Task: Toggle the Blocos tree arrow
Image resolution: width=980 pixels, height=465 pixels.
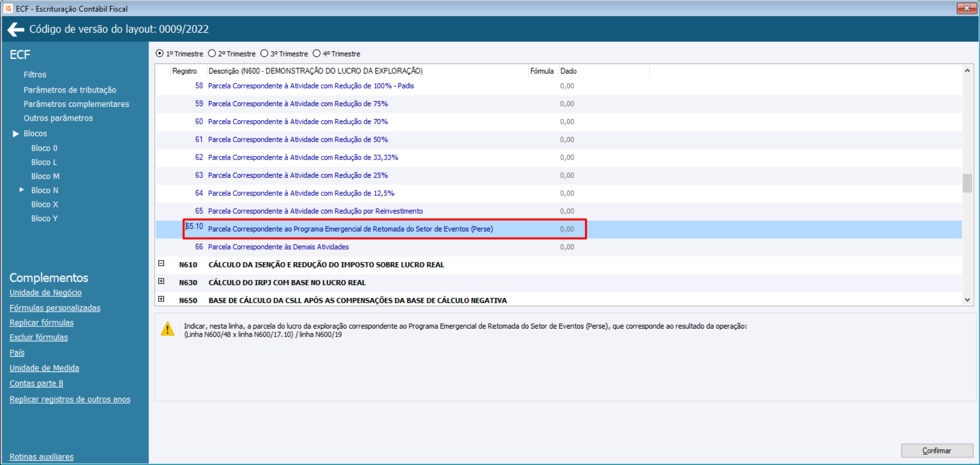Action: (x=16, y=133)
